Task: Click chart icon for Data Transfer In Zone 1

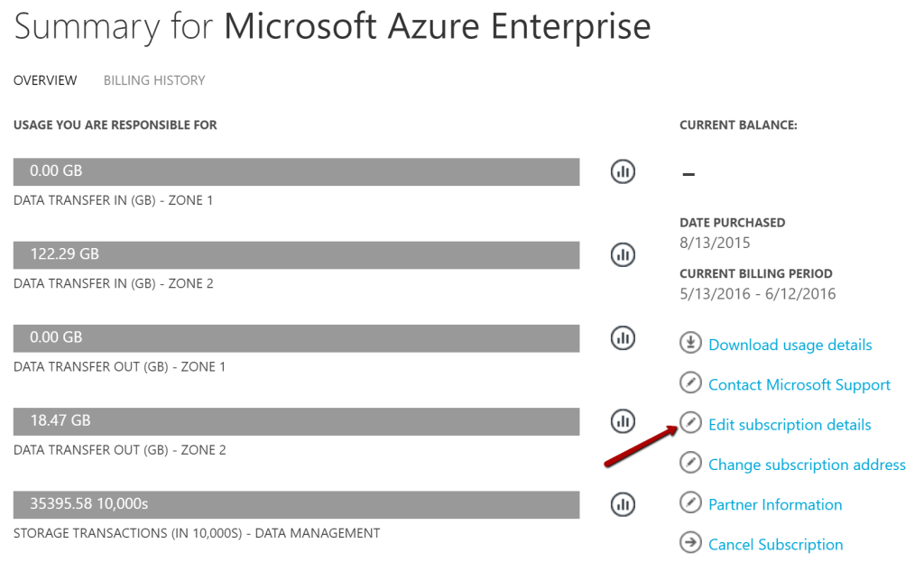Action: pos(623,171)
